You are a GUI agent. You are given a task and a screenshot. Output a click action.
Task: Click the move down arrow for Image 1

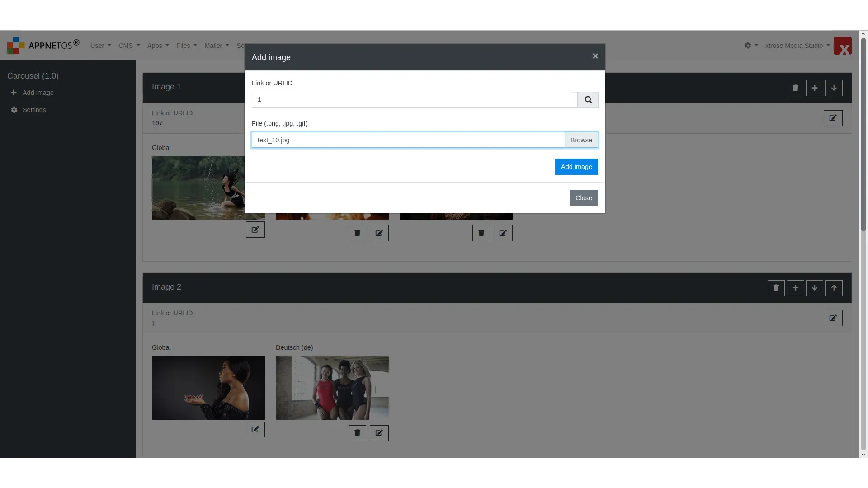[834, 88]
